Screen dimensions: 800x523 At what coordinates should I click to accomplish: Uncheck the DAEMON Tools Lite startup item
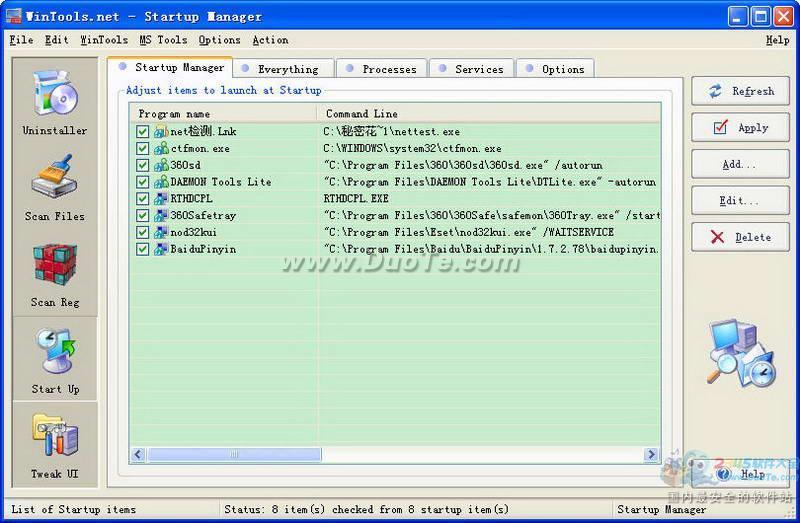point(142,182)
